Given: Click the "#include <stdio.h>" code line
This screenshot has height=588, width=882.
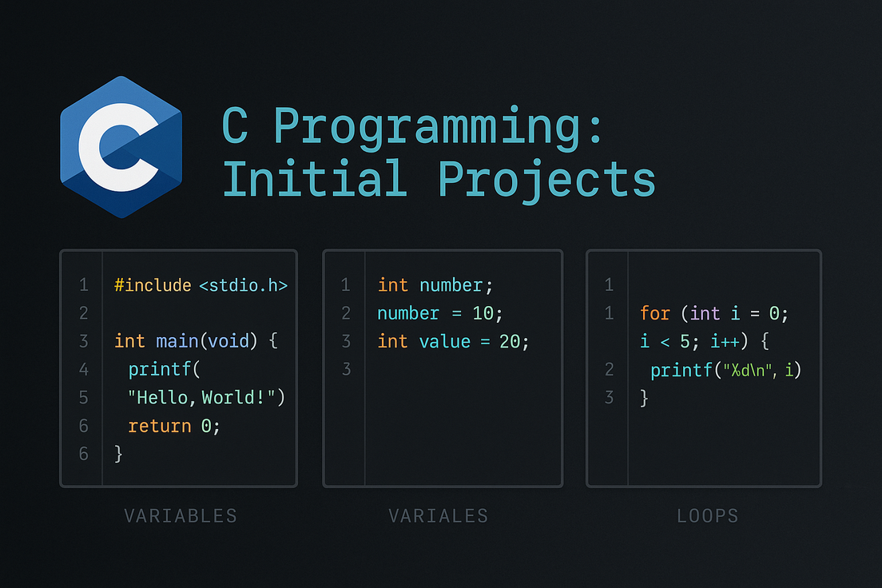Looking at the screenshot, I should [201, 285].
